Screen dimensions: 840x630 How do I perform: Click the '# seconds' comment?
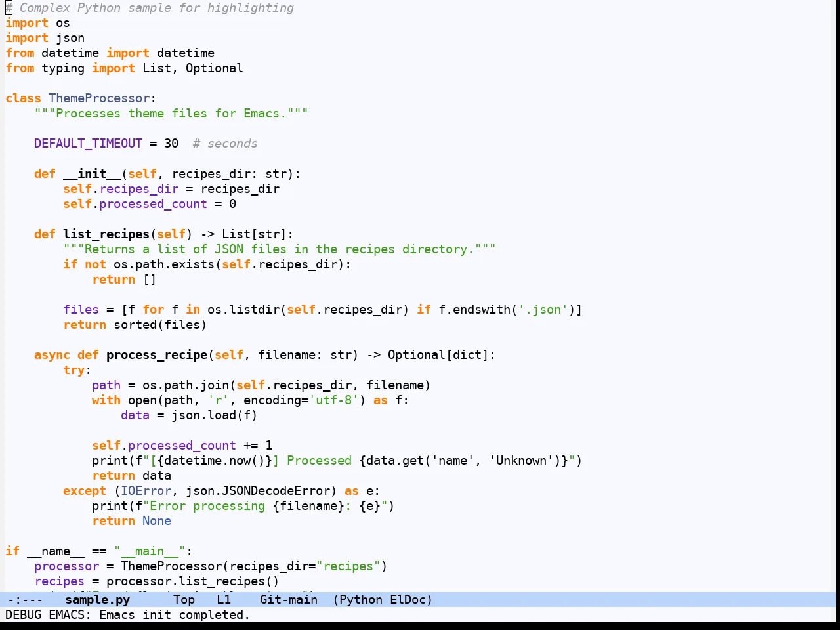(x=225, y=144)
